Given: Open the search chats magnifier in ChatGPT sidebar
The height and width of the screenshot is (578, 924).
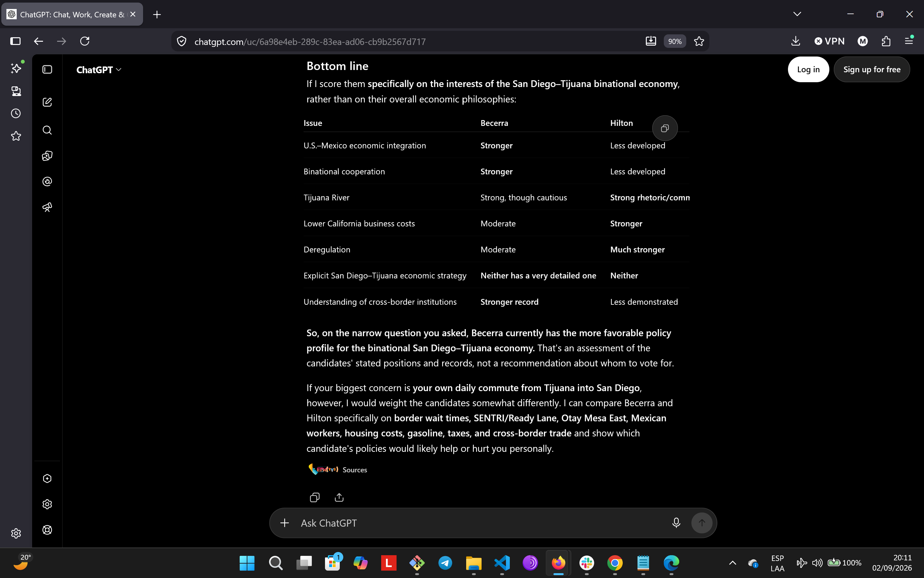Looking at the screenshot, I should tap(47, 130).
